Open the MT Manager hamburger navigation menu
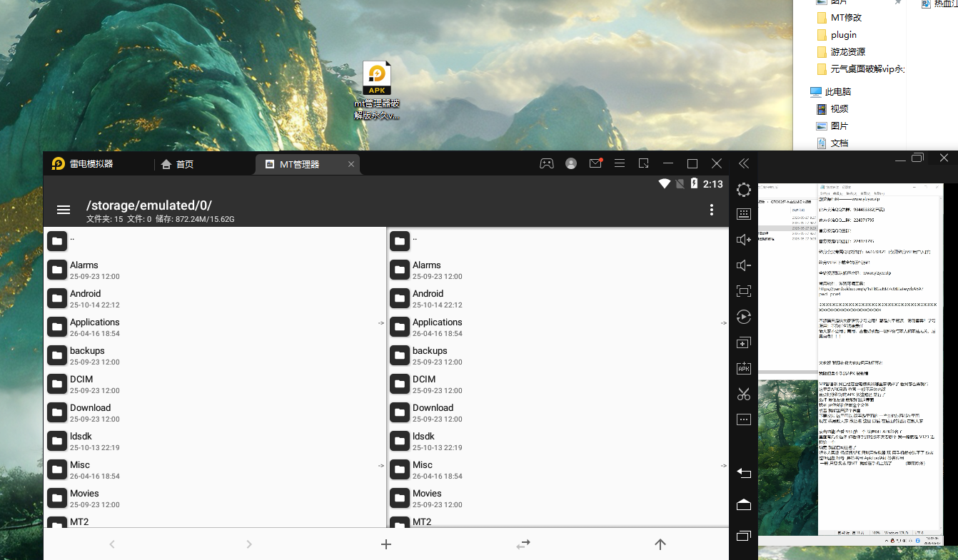The height and width of the screenshot is (560, 958). (64, 210)
